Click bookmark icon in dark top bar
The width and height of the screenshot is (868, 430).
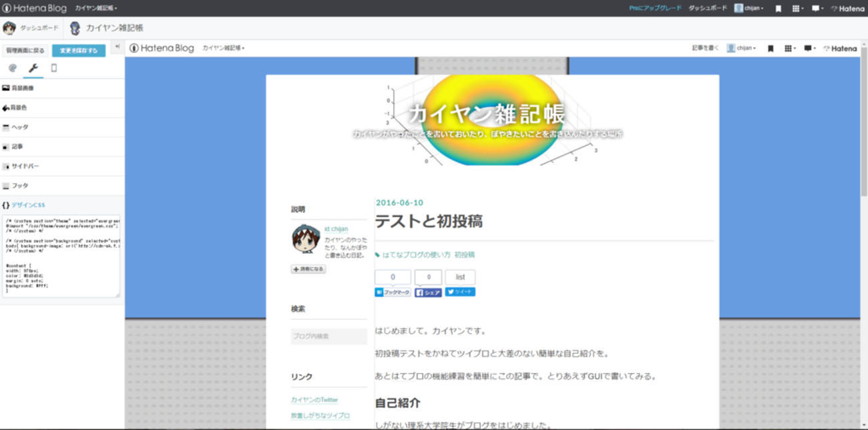click(779, 9)
